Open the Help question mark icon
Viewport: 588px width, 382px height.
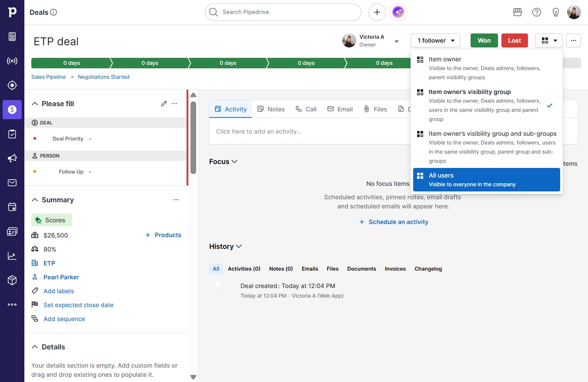pyautogui.click(x=537, y=12)
